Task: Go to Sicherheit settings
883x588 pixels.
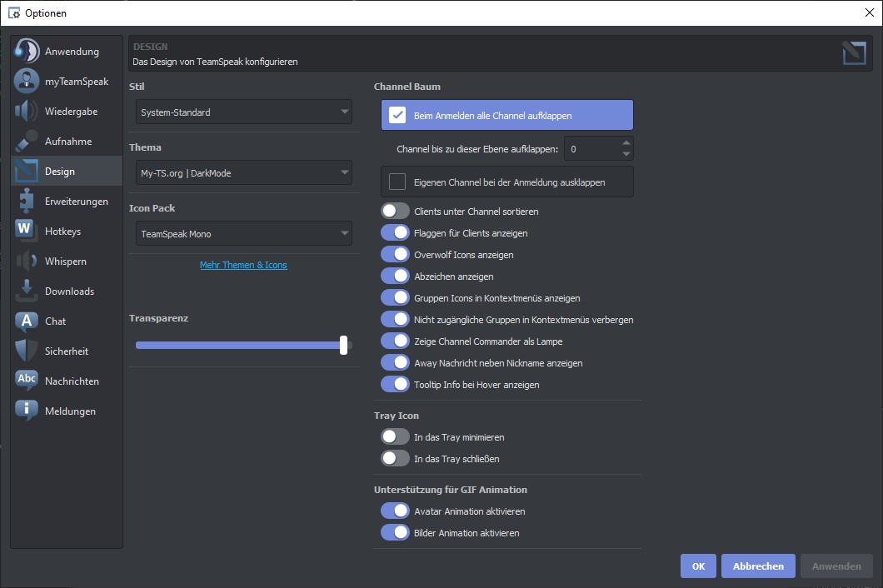Action: [x=67, y=351]
